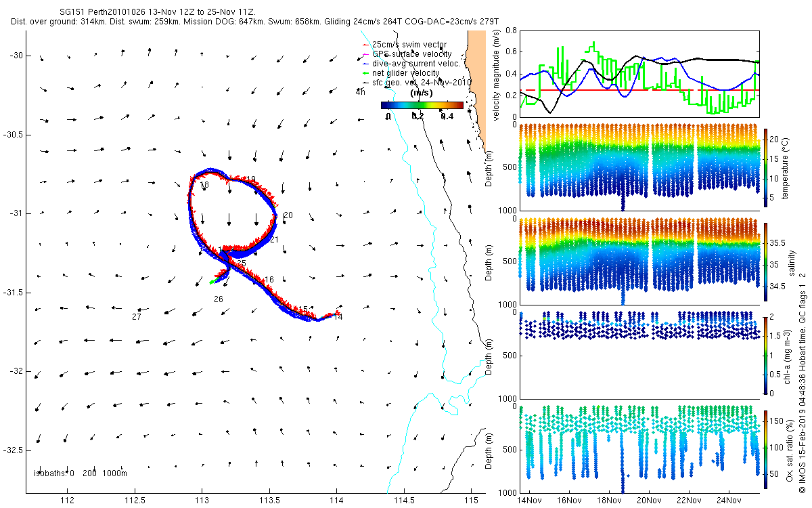
Task: Click the '24Nov' date tick
Action: pos(729,501)
